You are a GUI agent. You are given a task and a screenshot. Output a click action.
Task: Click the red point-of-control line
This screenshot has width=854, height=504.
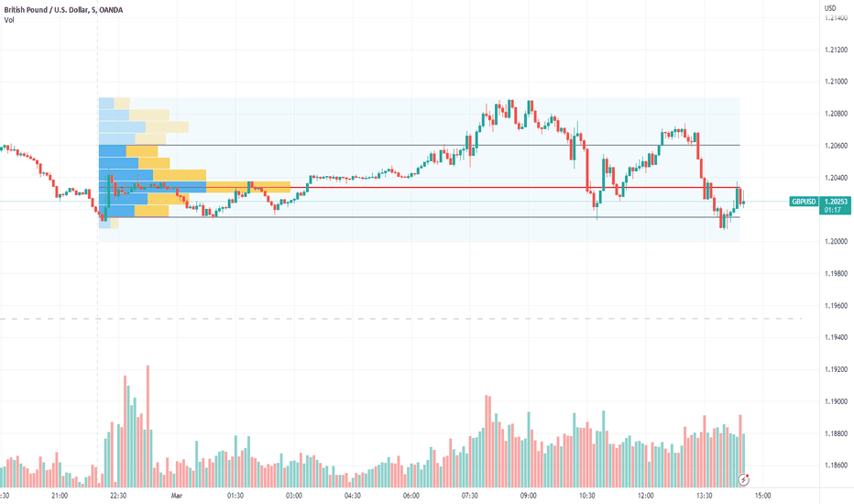point(420,188)
